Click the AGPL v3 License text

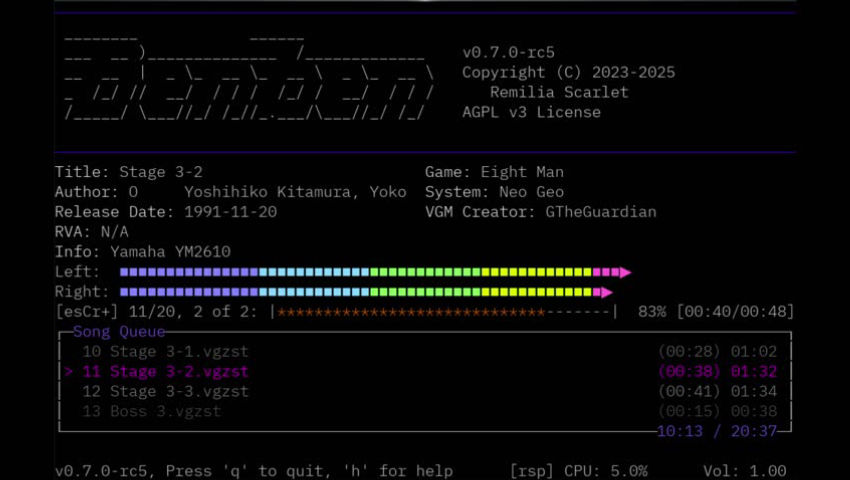(531, 112)
